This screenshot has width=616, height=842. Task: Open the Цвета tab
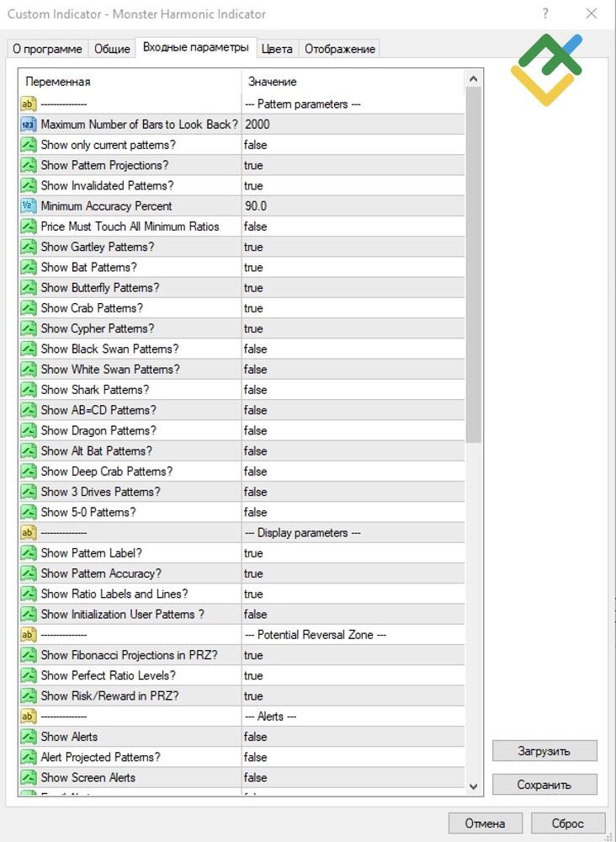click(x=277, y=49)
